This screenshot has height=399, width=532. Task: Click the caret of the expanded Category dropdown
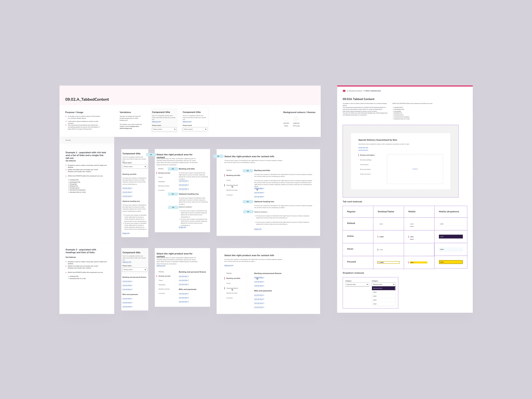coord(393,284)
